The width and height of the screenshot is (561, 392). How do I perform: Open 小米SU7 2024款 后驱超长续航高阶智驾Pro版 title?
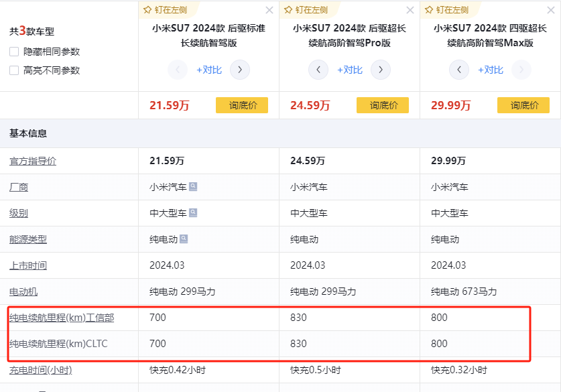[349, 36]
